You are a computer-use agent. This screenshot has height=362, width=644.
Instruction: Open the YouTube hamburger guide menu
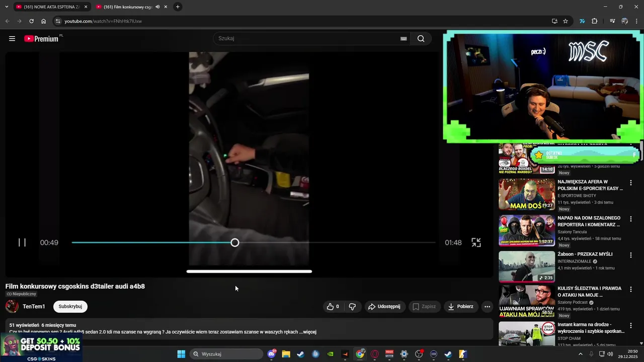pos(12,39)
